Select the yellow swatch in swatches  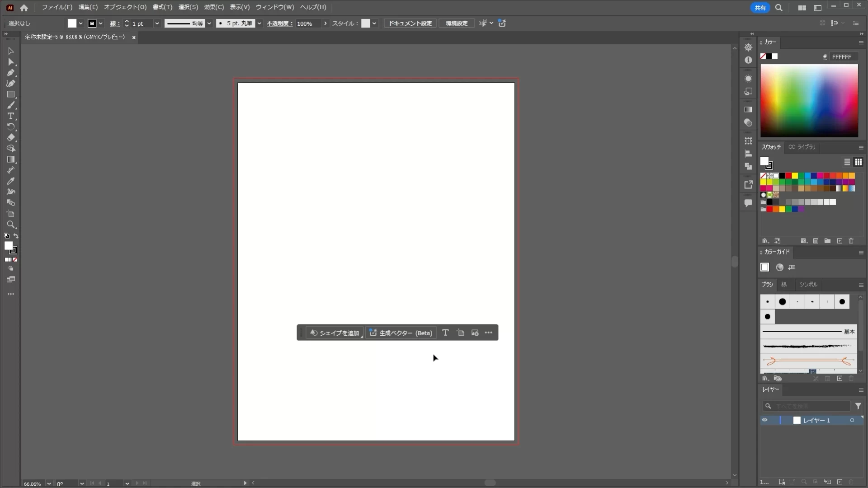coord(795,176)
